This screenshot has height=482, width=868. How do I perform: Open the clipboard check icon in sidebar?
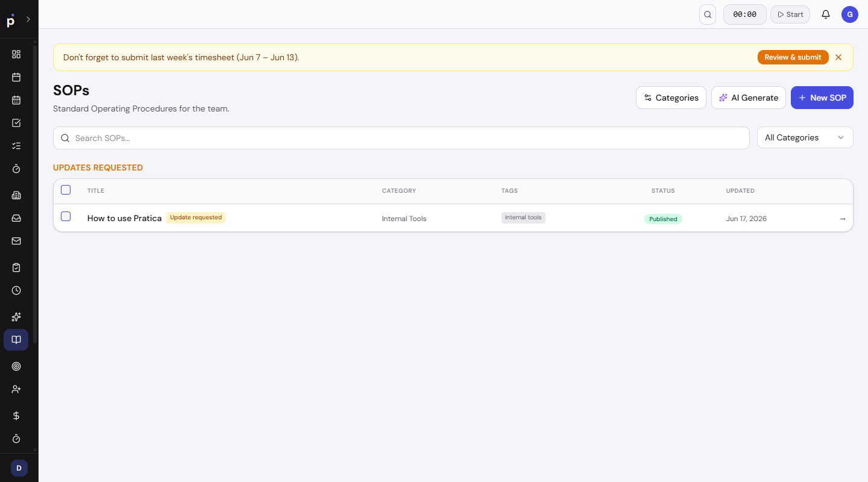click(16, 268)
